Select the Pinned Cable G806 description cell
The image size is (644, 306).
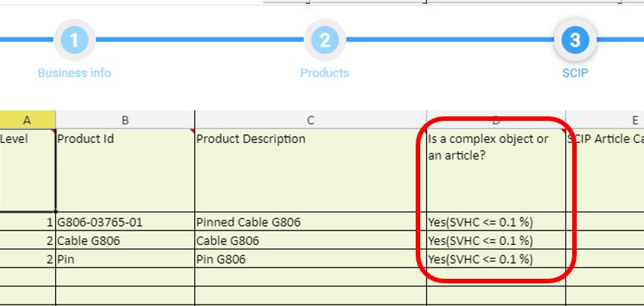310,222
